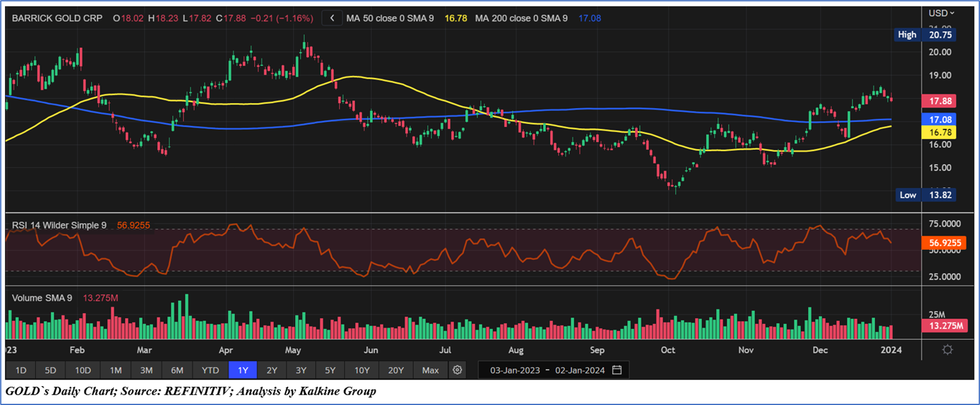This screenshot has width=980, height=405.
Task: Set chart range to 20Y
Action: click(396, 370)
